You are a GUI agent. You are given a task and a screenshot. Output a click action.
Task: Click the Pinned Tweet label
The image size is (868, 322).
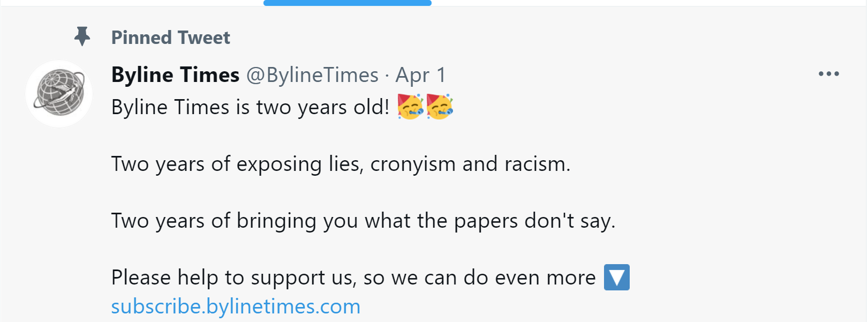click(170, 38)
